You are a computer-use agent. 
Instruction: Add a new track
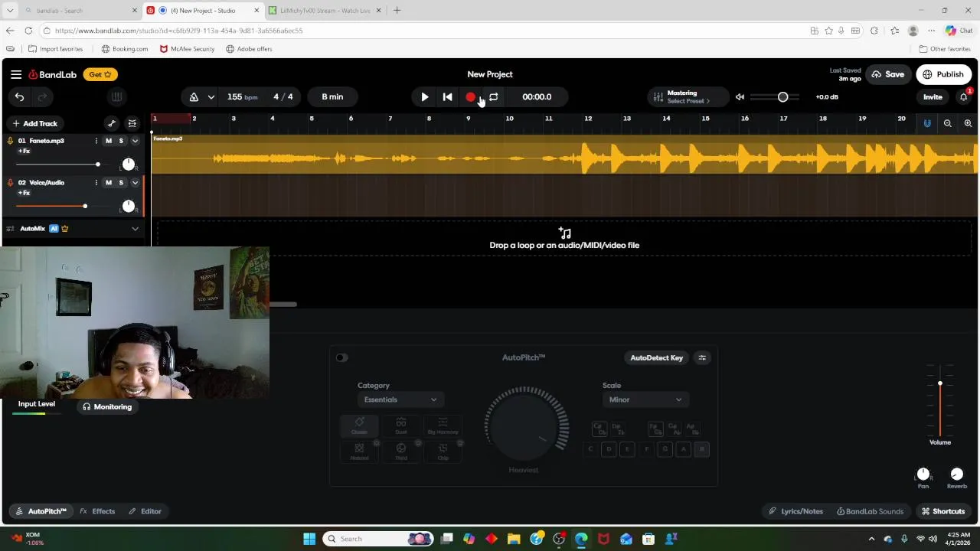click(x=34, y=123)
